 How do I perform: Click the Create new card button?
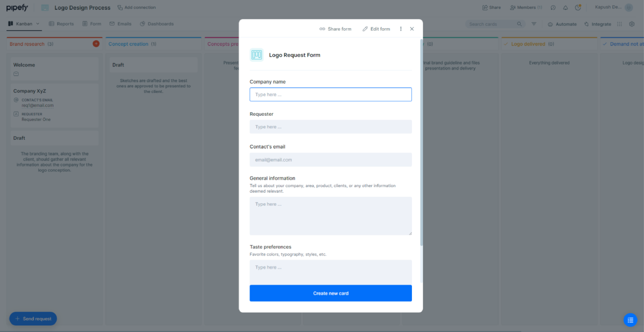tap(330, 293)
